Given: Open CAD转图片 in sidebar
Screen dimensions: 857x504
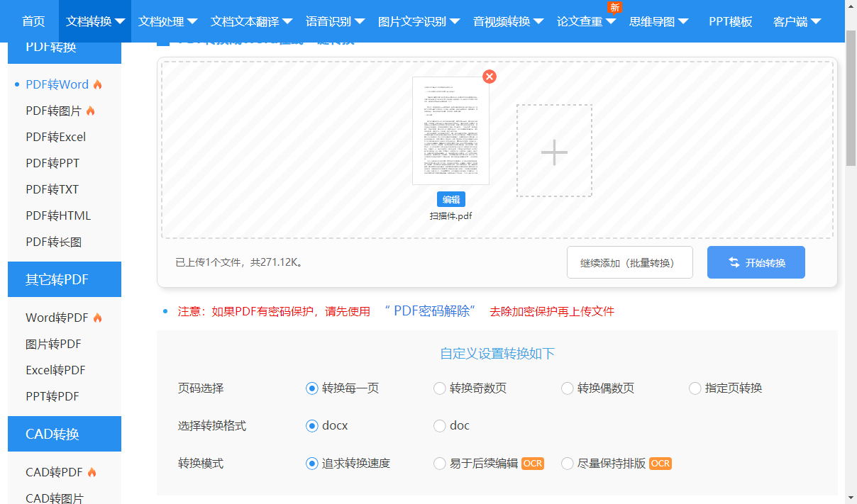Looking at the screenshot, I should [x=55, y=498].
